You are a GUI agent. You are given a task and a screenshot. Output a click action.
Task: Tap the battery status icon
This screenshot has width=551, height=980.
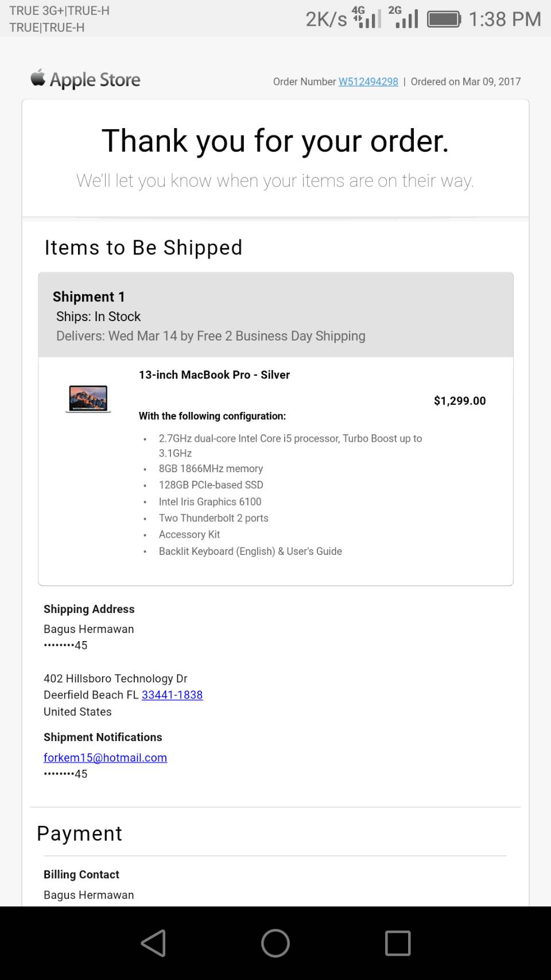click(444, 20)
